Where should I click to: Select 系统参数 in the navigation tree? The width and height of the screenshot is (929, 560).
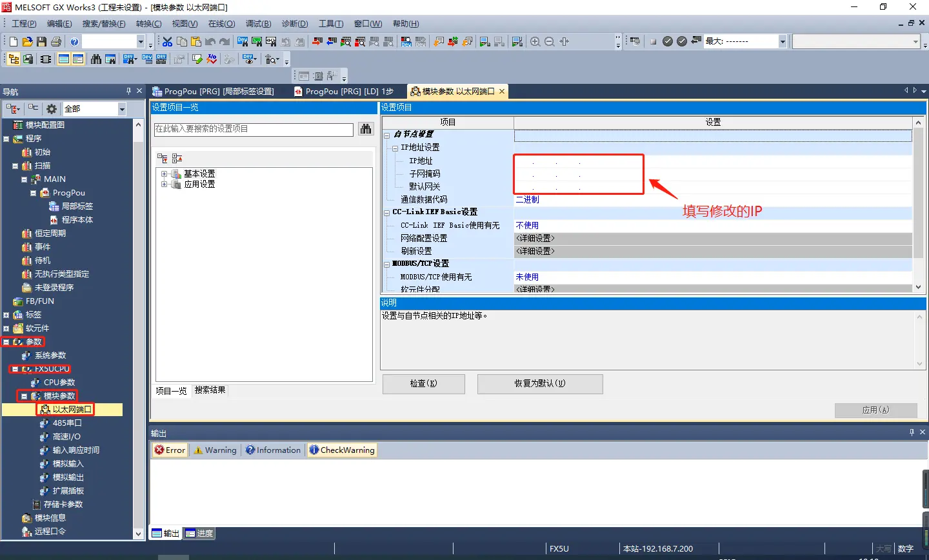(50, 355)
